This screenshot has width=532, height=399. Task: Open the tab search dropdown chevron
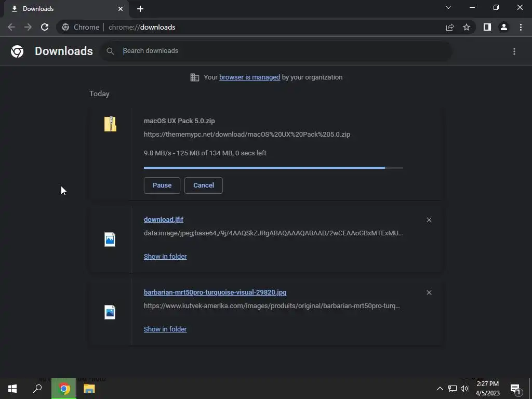[x=448, y=7]
